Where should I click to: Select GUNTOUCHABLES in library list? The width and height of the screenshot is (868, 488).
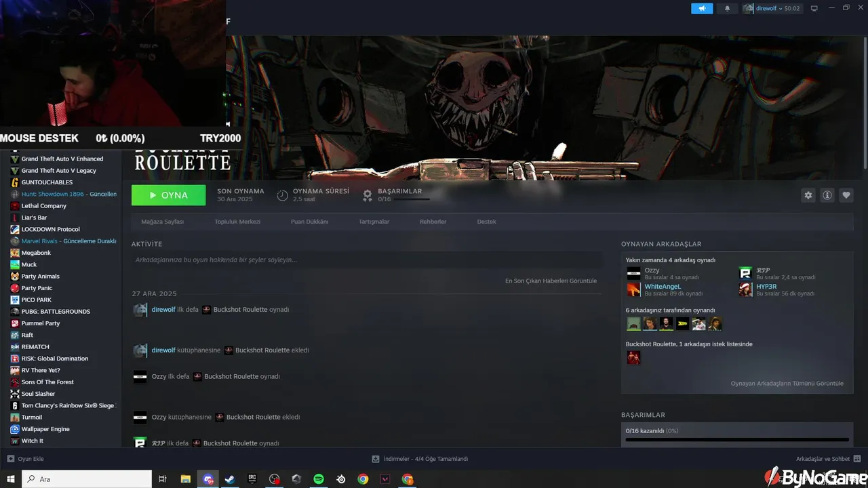[x=47, y=182]
